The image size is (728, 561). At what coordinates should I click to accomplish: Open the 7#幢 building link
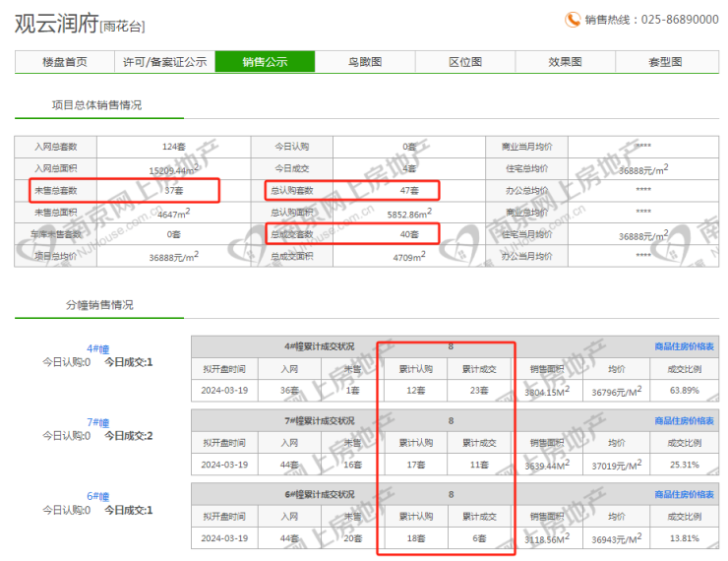tap(97, 422)
